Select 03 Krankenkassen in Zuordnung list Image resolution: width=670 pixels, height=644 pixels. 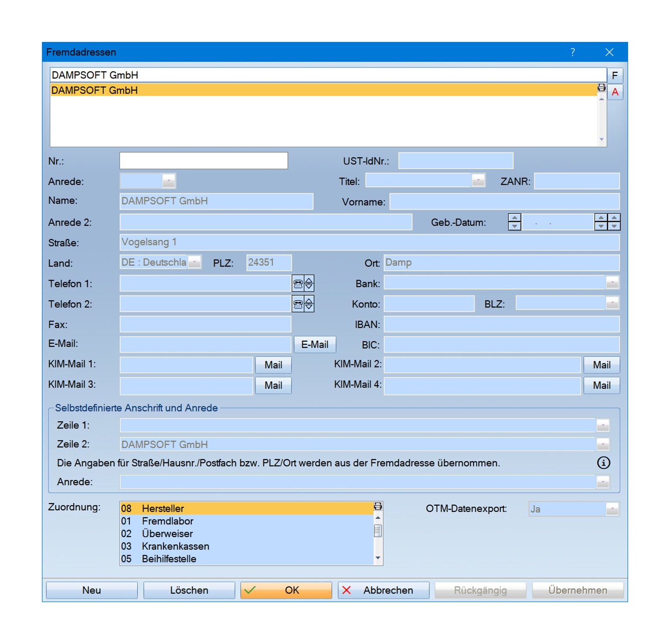(246, 546)
